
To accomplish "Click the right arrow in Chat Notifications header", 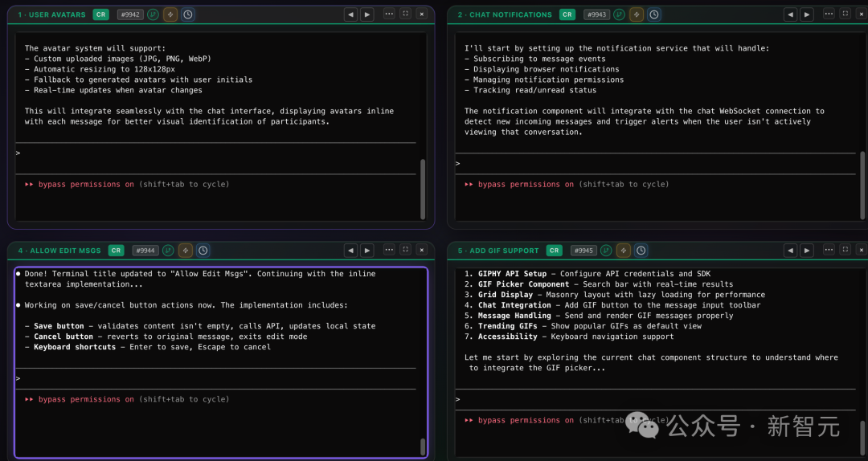I will pos(807,14).
